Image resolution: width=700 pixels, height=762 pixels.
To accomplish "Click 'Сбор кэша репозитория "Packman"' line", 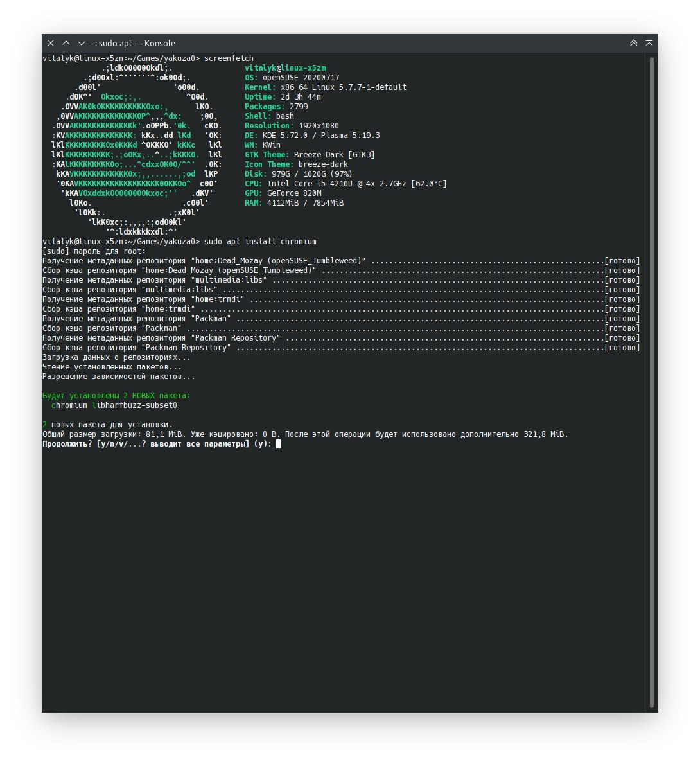I will [341, 328].
